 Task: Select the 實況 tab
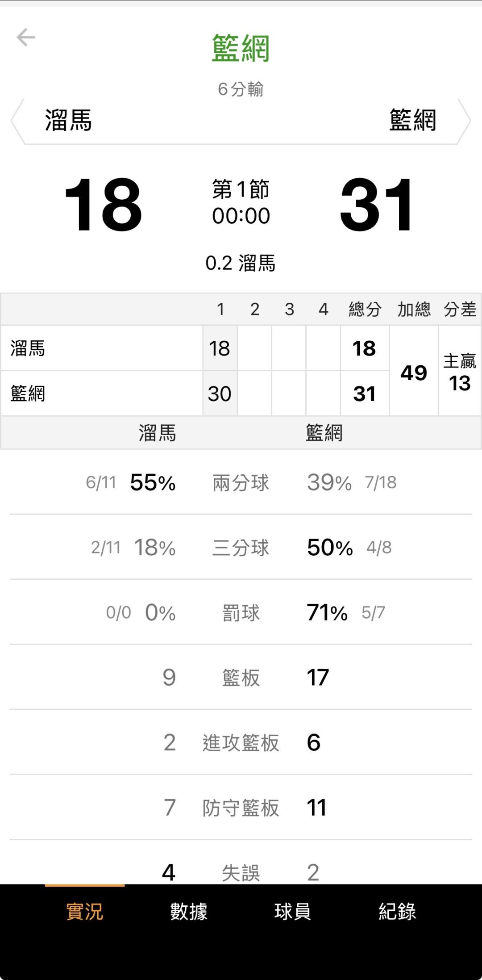84,912
